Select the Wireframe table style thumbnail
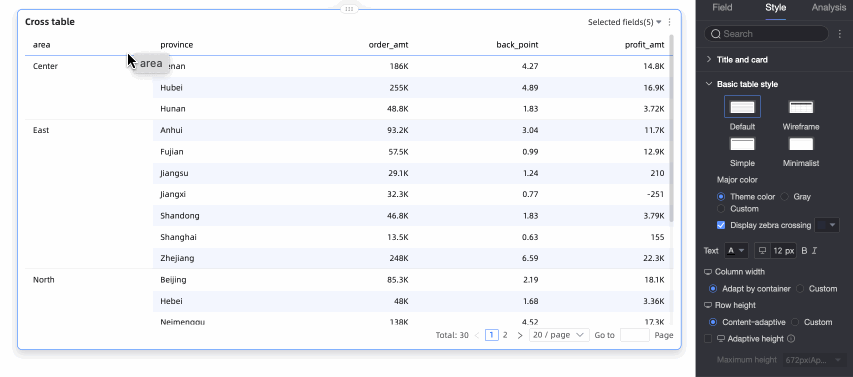Viewport: 853px width, 377px height. 801,107
